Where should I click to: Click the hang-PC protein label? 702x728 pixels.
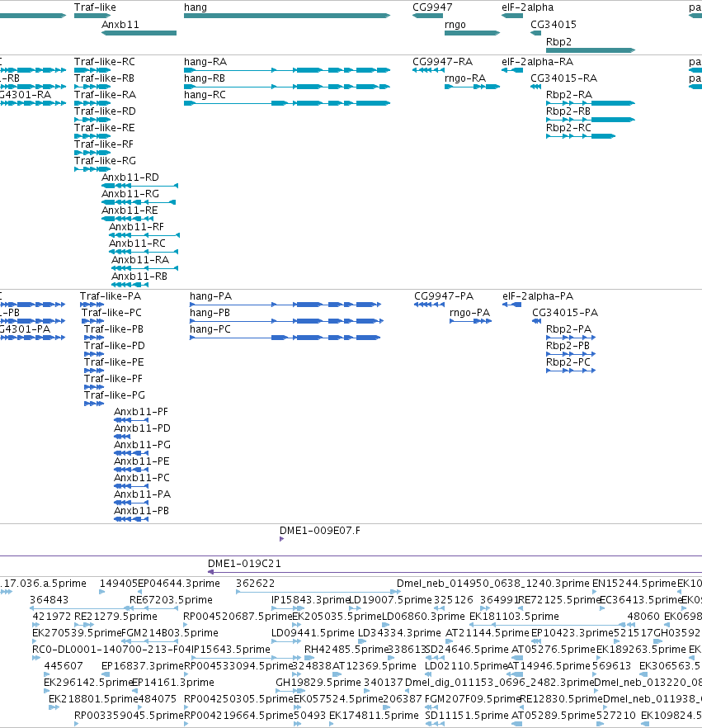(x=210, y=329)
